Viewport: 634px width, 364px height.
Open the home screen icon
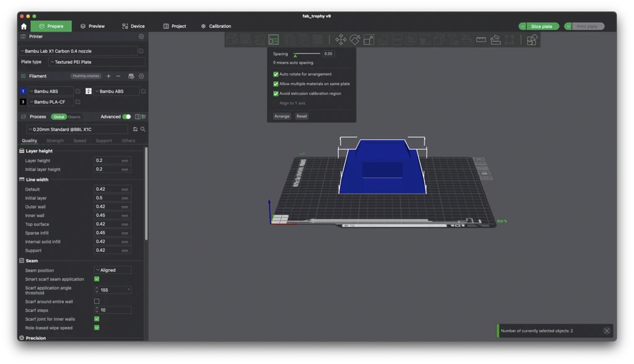[x=24, y=26]
